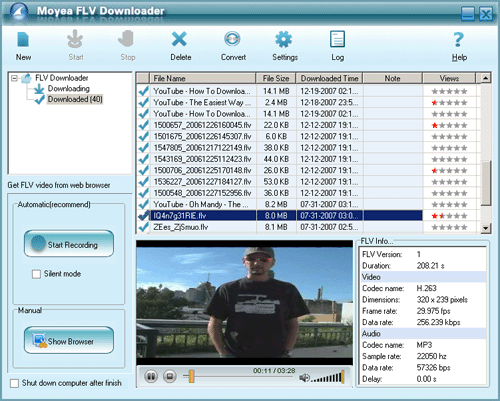
Task: Click the video preview frame
Action: 244,302
